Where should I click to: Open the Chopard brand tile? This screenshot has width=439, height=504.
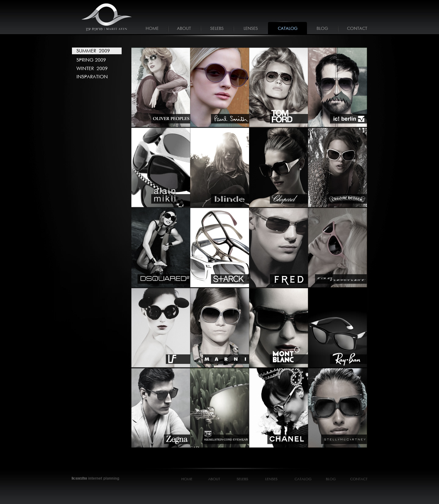(x=279, y=167)
